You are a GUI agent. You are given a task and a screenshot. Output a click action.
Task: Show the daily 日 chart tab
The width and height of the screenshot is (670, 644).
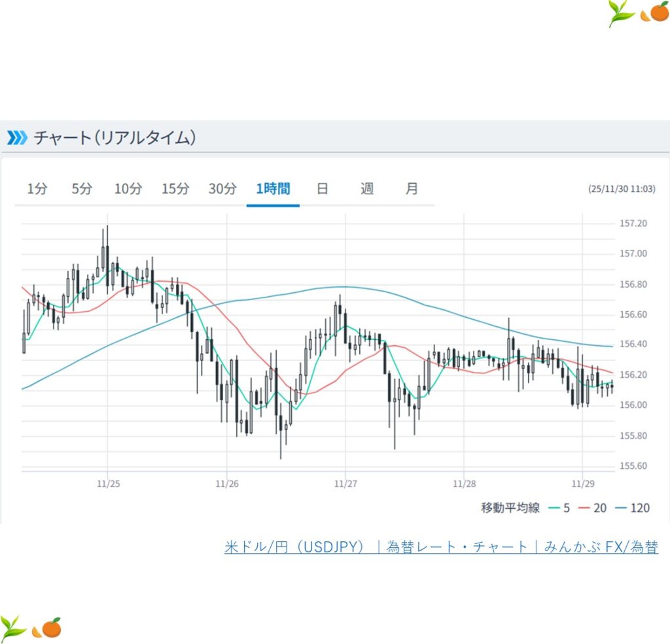click(x=322, y=189)
